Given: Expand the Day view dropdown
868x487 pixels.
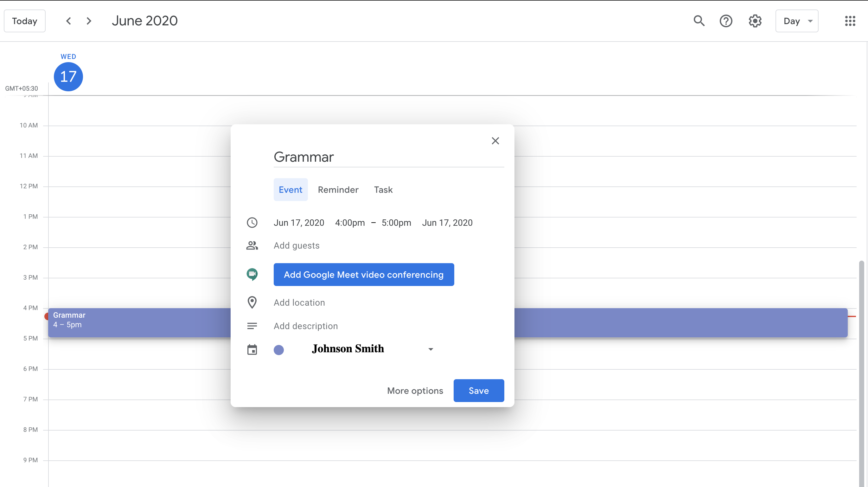Looking at the screenshot, I should tap(797, 21).
